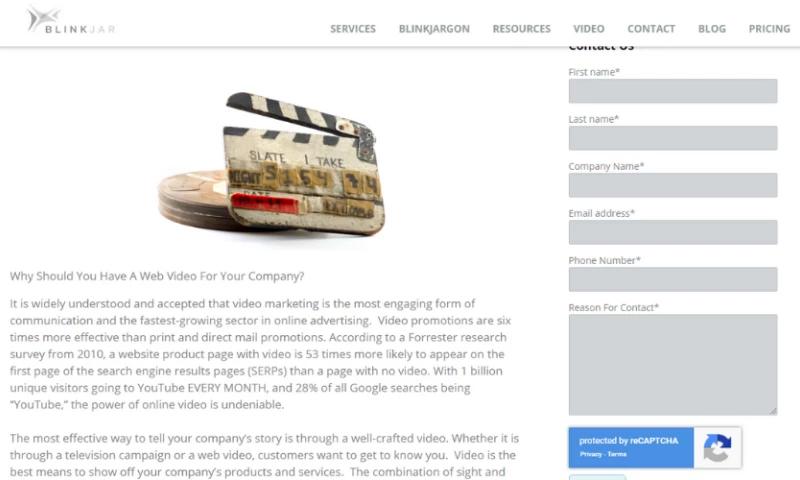This screenshot has width=800, height=480.
Task: Click the Reason For Contact textarea
Action: 673,365
